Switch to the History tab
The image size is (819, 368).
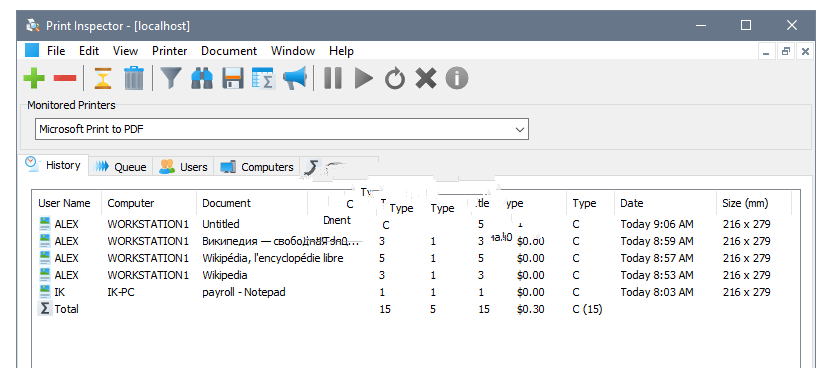tap(54, 165)
